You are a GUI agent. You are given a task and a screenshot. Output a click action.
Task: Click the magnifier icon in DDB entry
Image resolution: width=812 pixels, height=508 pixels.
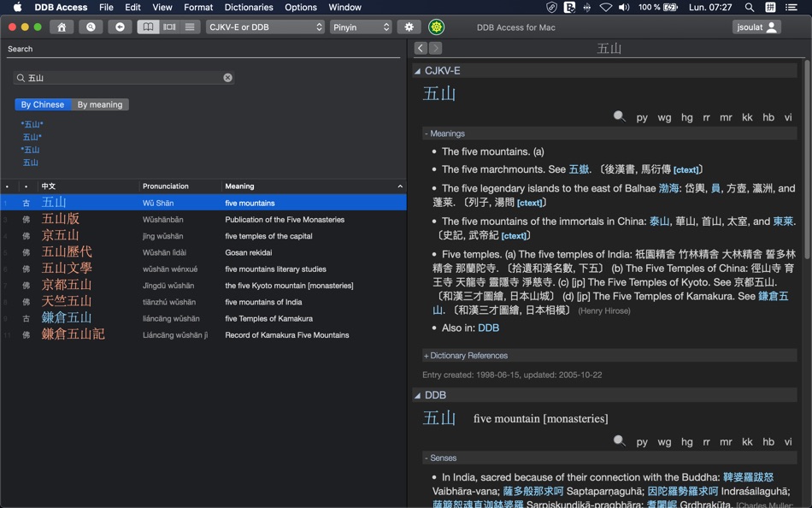620,441
